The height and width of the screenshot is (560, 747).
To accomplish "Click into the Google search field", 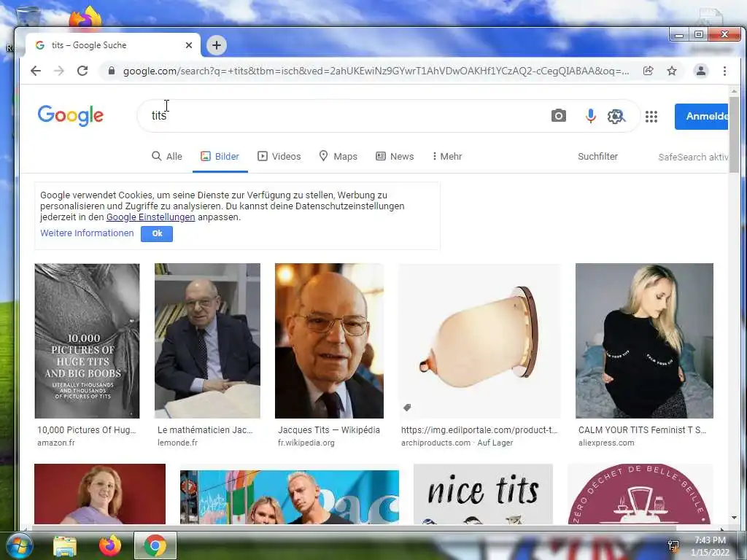I will point(343,116).
